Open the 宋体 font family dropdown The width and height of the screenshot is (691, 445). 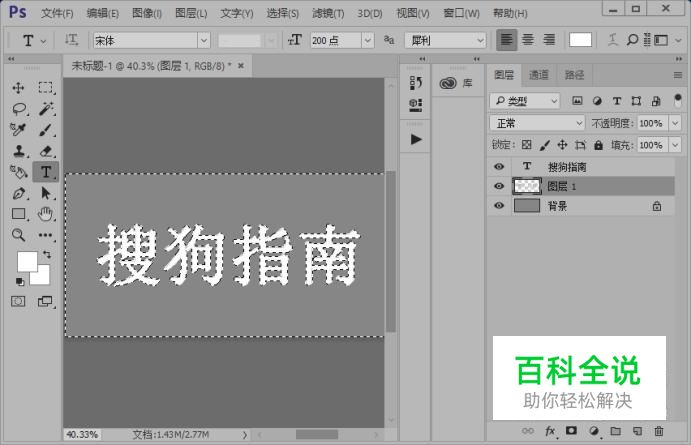coord(204,41)
